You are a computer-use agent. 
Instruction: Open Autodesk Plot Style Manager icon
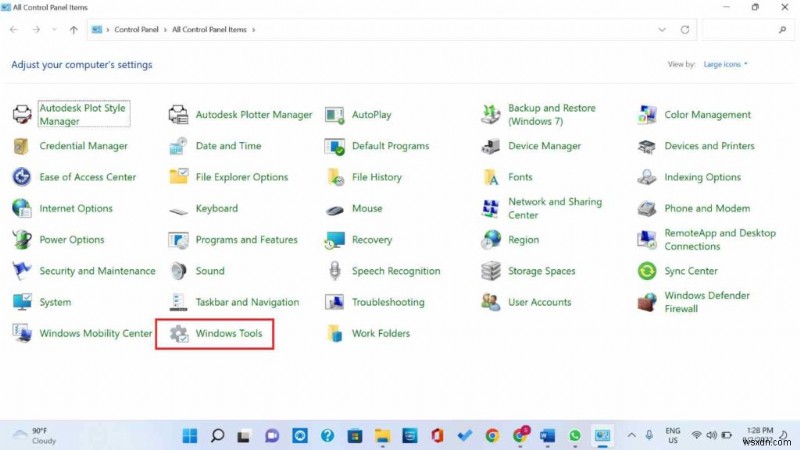click(x=22, y=114)
